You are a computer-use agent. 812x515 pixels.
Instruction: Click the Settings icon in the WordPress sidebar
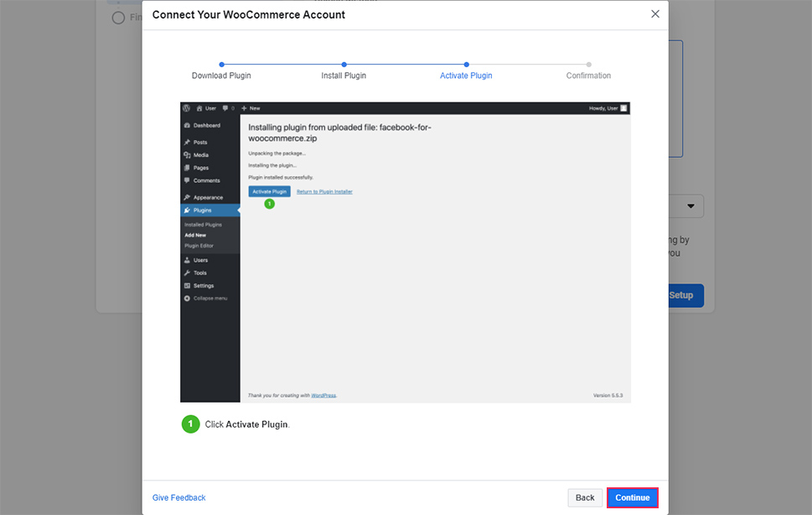click(x=187, y=285)
